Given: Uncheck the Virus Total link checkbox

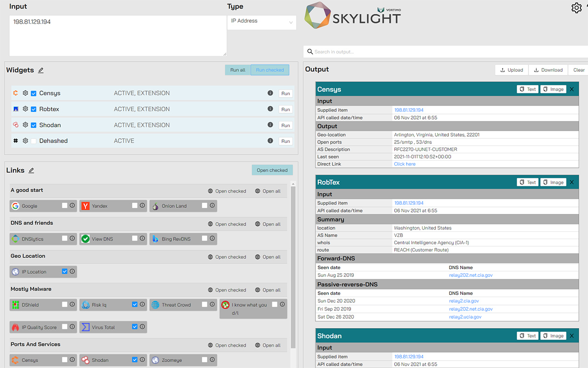Looking at the screenshot, I should coord(135,327).
